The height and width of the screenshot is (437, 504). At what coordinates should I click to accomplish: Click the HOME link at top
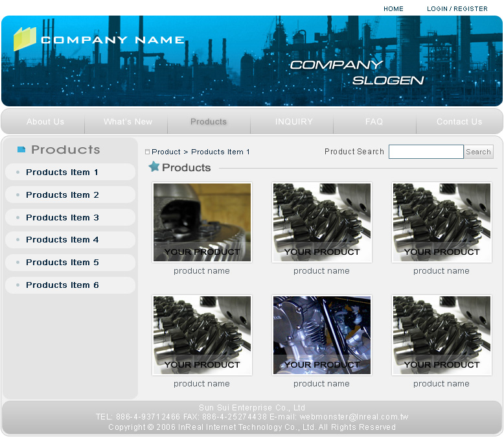pos(393,9)
